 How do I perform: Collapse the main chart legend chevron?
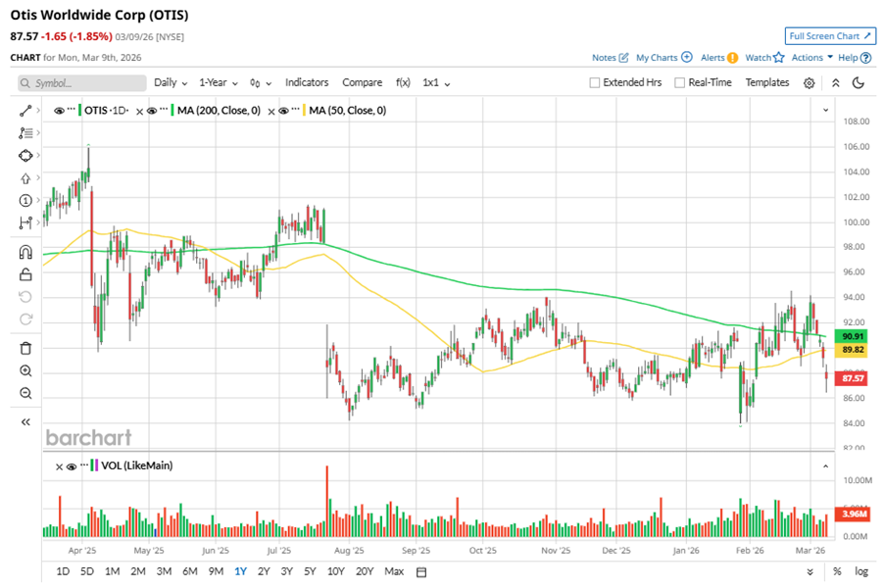pyautogui.click(x=825, y=110)
